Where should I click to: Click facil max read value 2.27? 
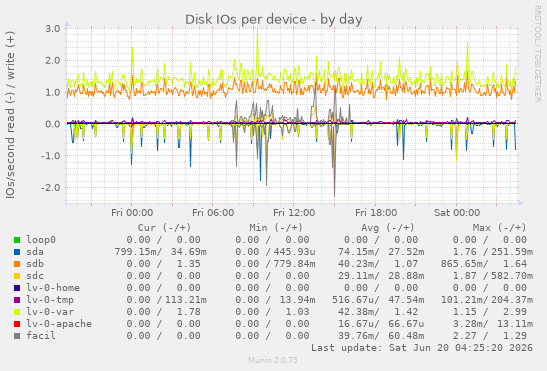click(464, 336)
